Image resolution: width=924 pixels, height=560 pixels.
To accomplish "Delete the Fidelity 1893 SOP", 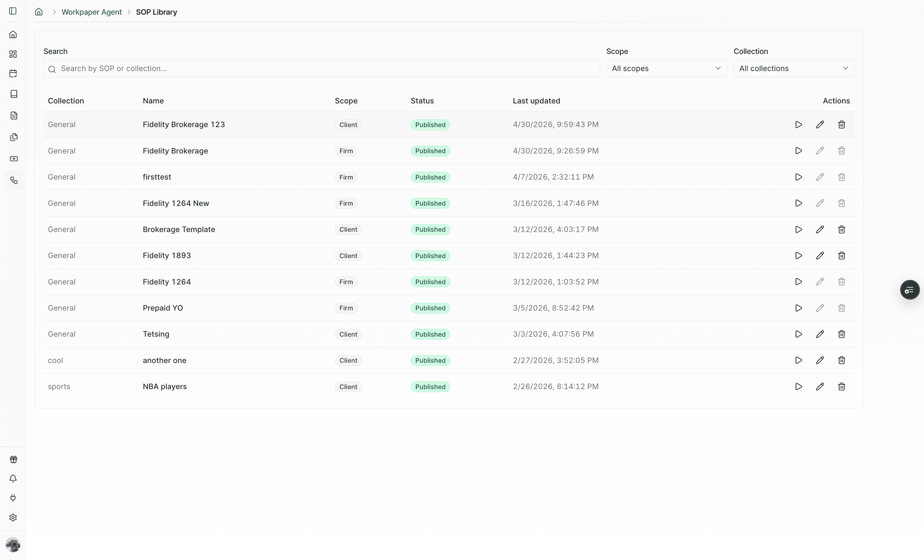I will (x=842, y=255).
